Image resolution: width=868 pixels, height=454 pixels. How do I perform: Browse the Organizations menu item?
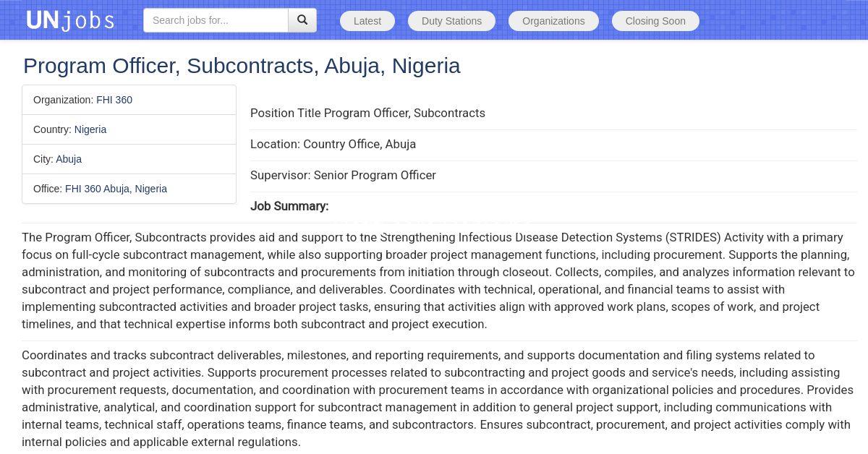click(553, 21)
